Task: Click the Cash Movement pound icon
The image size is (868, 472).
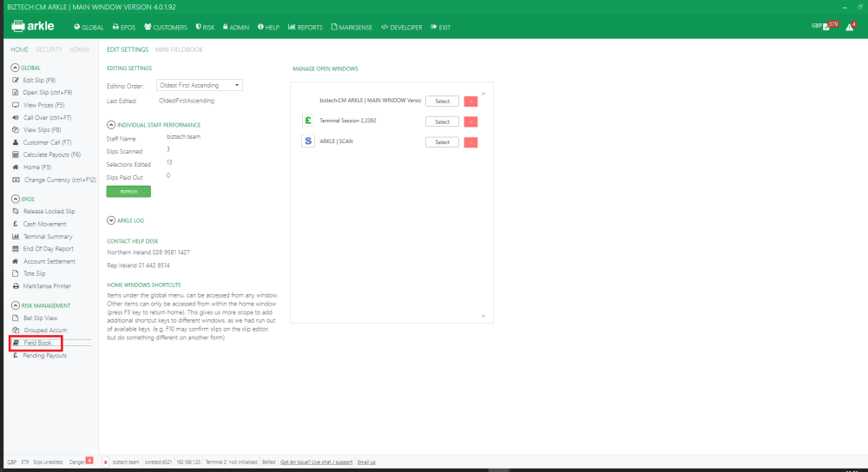Action: (x=16, y=224)
